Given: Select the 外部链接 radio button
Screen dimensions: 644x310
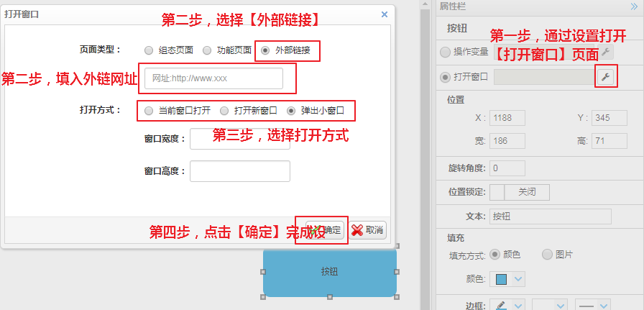Looking at the screenshot, I should tap(265, 50).
